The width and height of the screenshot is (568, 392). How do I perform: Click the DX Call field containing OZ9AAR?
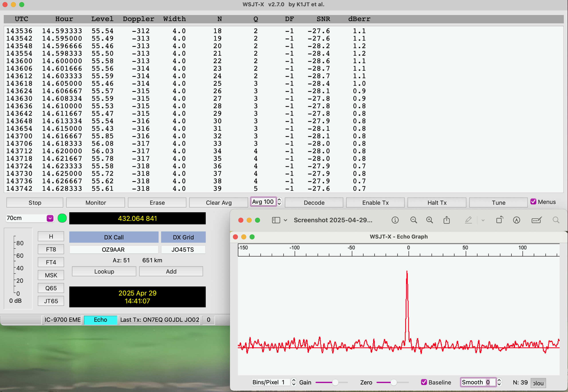click(114, 249)
